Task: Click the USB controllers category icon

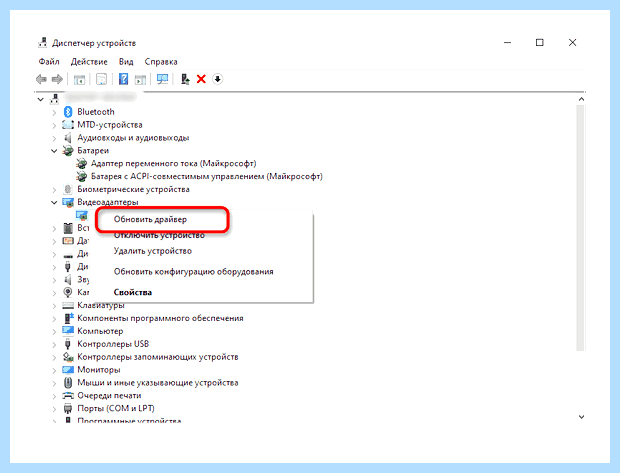Action: [x=68, y=344]
